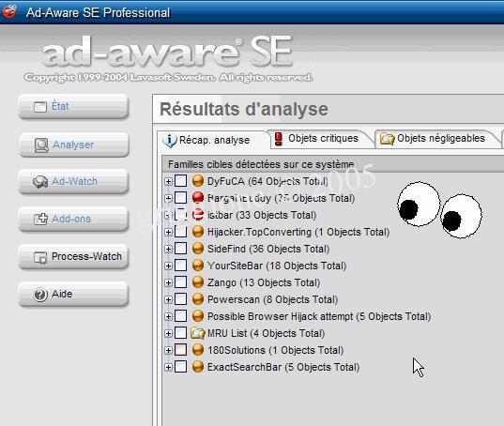
Task: Click the orange icon beside SideFind
Action: pos(198,249)
